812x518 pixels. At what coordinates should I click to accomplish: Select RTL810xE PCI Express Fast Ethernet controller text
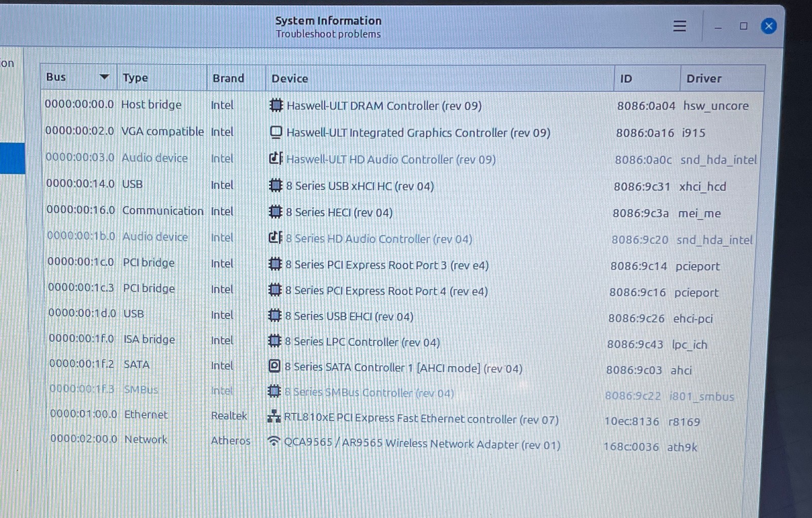(421, 419)
